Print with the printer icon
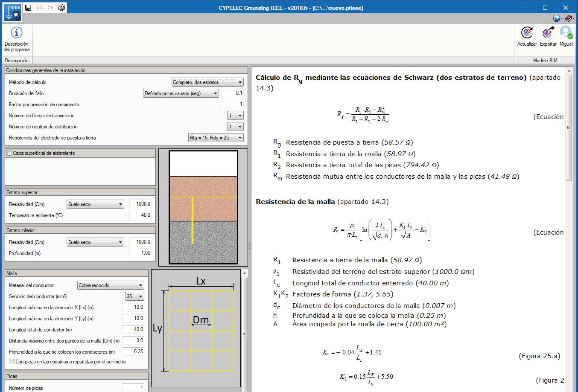This screenshot has width=578, height=392. (62, 8)
